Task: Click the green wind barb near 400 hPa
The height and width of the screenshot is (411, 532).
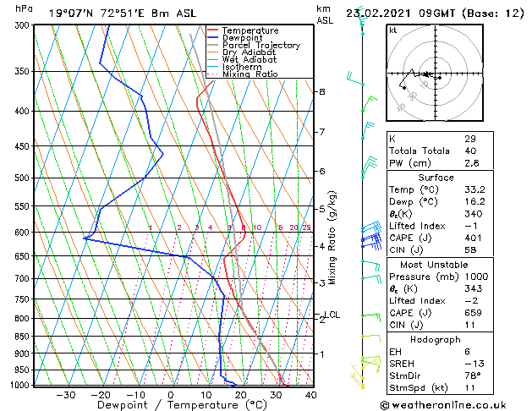Action: pos(370,103)
